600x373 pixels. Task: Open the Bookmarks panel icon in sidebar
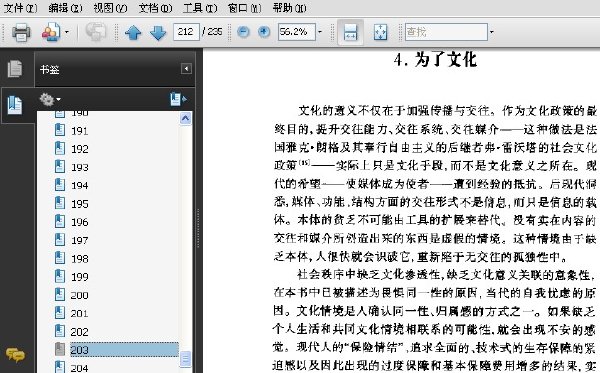coord(15,105)
